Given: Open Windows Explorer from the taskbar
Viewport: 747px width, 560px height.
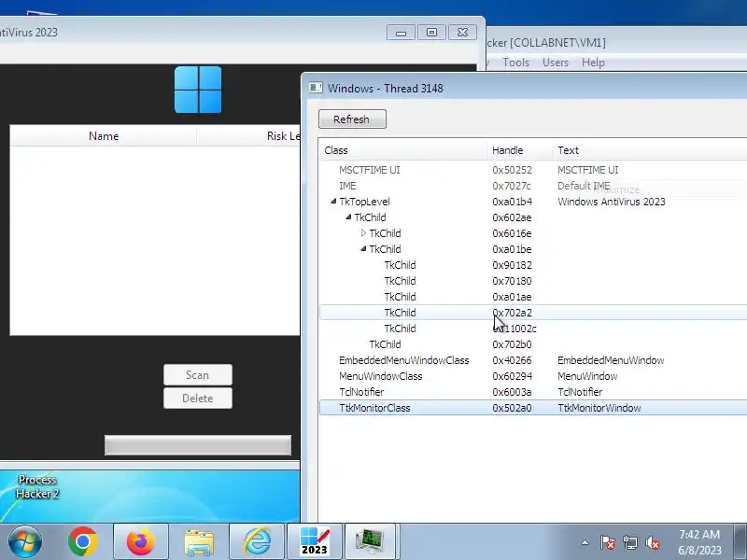Looking at the screenshot, I should (199, 541).
